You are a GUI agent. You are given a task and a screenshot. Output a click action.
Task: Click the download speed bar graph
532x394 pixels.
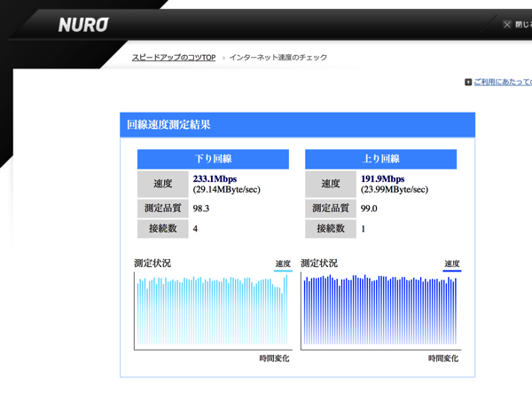(212, 311)
